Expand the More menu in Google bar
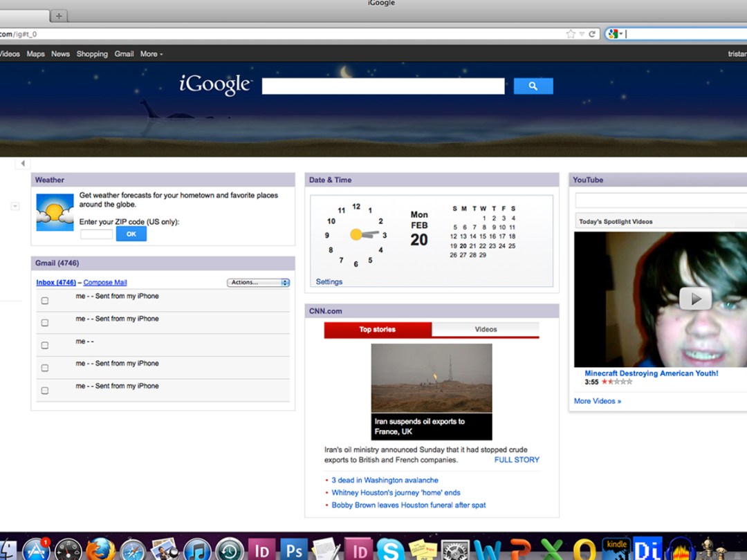Screen dimensions: 747x560 click(x=151, y=54)
